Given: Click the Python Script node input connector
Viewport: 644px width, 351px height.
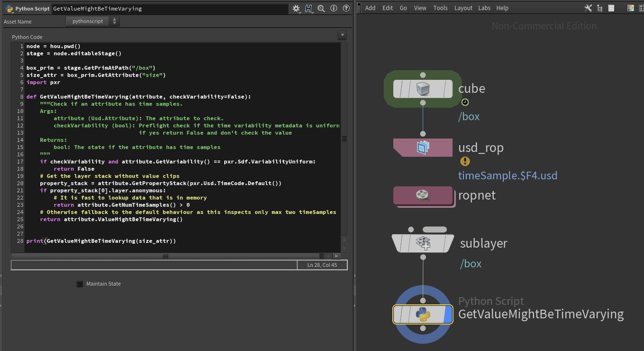Looking at the screenshot, I should (x=423, y=301).
